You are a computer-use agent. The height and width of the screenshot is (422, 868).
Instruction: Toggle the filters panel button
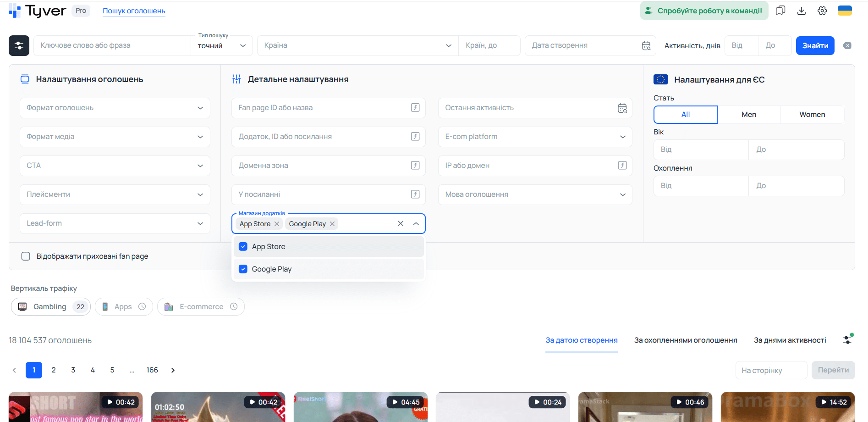pos(19,45)
